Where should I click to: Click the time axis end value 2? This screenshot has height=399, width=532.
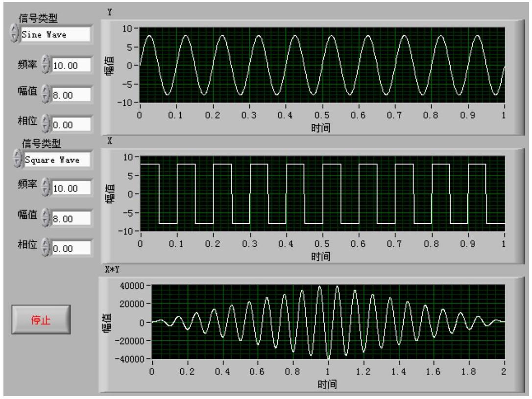[504, 372]
